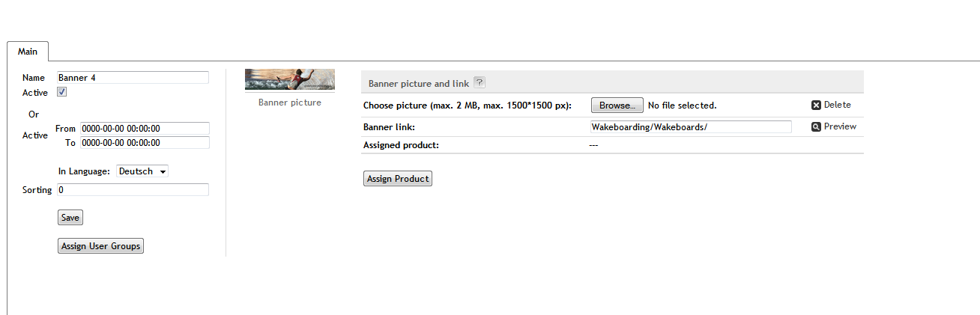Click Browse to choose a picture

click(x=617, y=105)
